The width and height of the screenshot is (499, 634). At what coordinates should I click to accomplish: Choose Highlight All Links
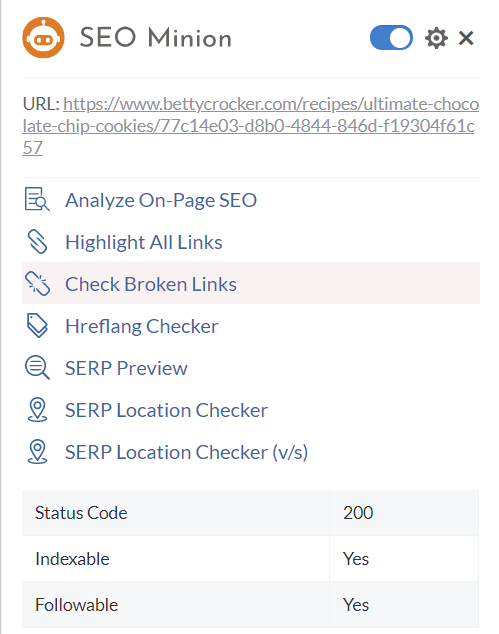(x=144, y=242)
